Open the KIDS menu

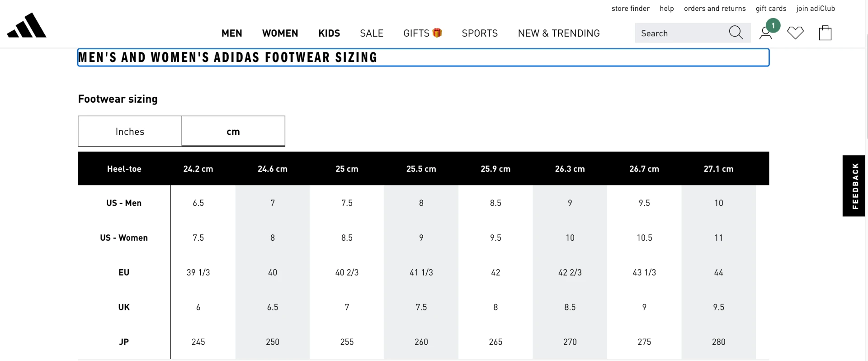[x=329, y=33]
